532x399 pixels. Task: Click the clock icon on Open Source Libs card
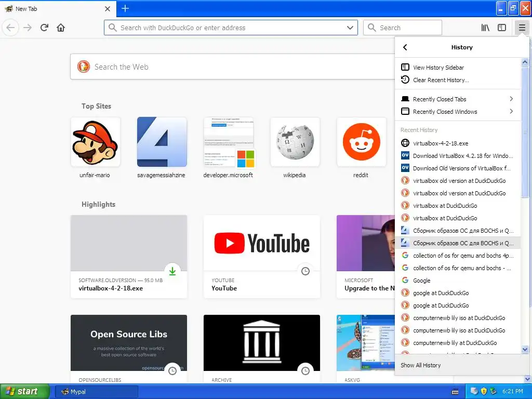[x=172, y=371]
